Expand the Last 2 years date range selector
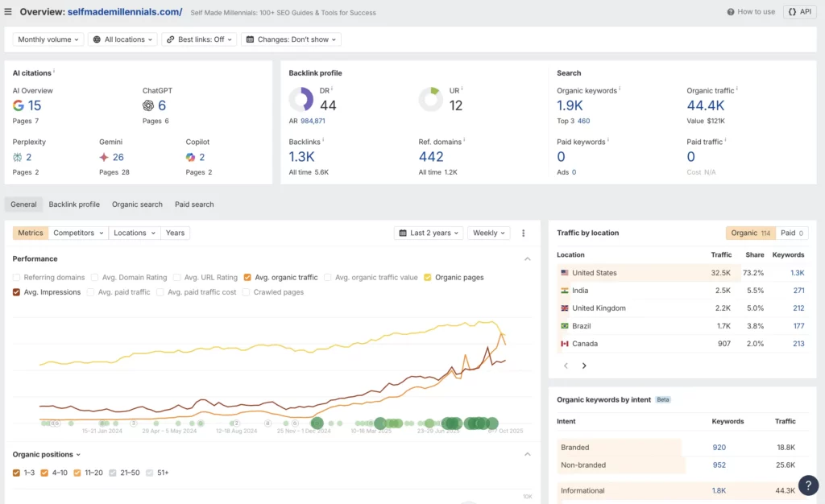Image resolution: width=825 pixels, height=504 pixels. click(428, 233)
